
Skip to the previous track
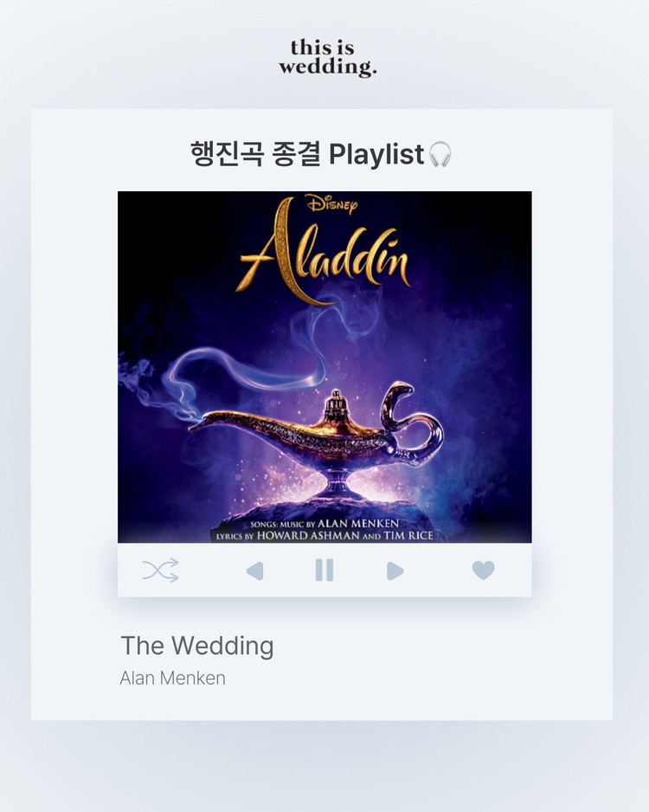pos(255,570)
